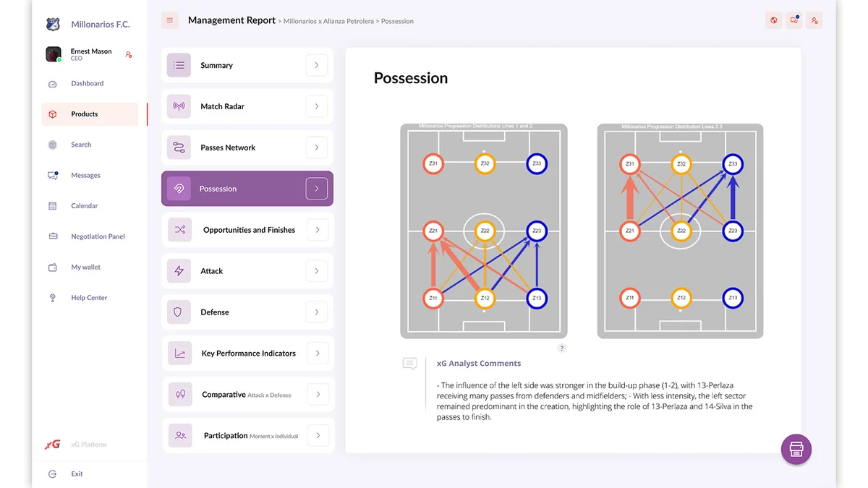Click the xG Analyst Comments speech icon
868x488 pixels.
click(x=410, y=364)
